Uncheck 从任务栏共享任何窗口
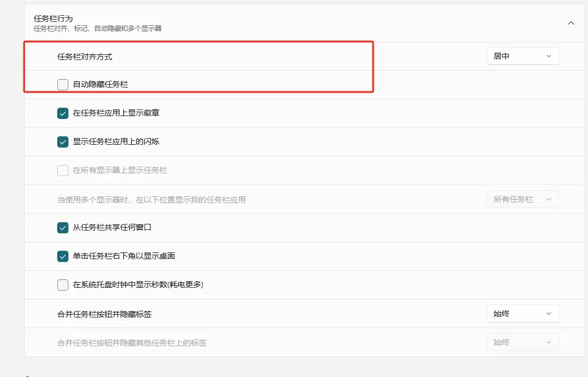This screenshot has width=588, height=377. (x=63, y=228)
